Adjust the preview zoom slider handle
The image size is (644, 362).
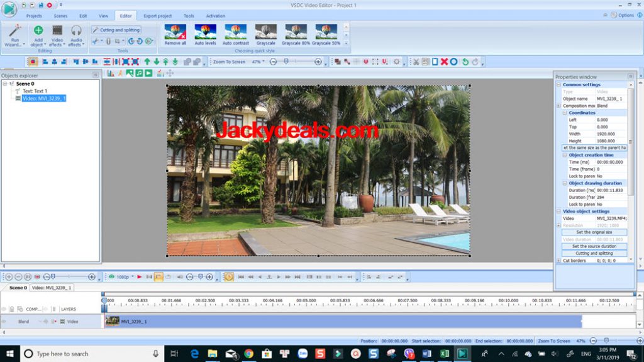(x=286, y=61)
